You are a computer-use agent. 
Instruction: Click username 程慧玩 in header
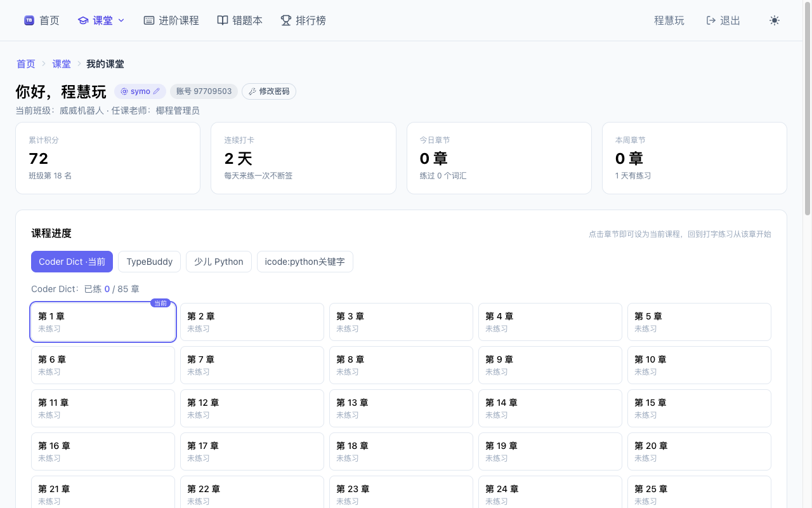[x=669, y=20]
